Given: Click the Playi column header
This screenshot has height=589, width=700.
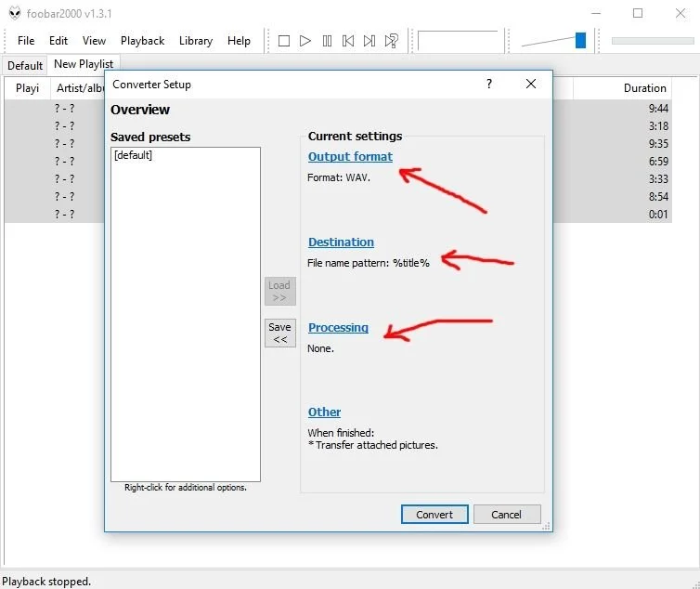Looking at the screenshot, I should (x=27, y=88).
